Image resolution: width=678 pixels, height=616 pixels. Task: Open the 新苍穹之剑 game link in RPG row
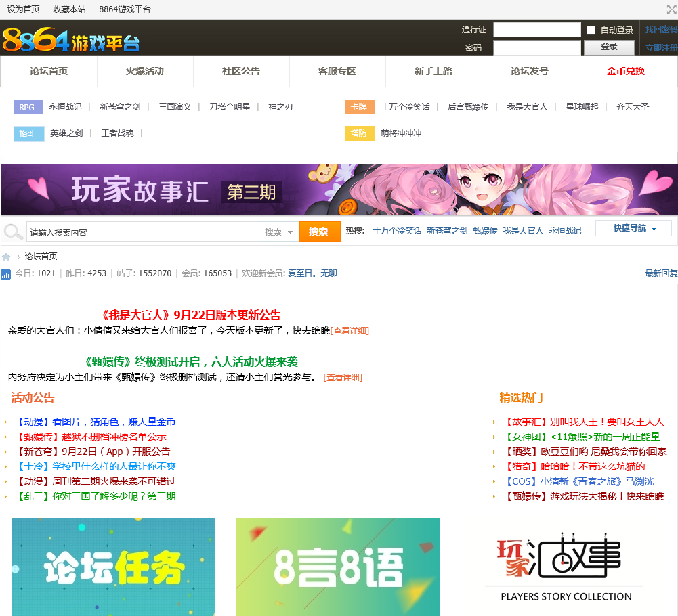120,107
